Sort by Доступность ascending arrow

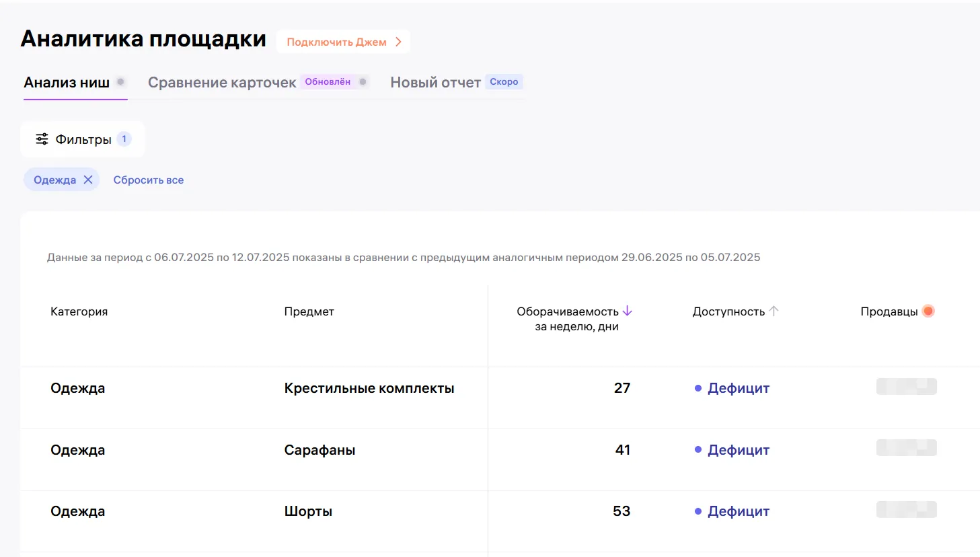774,311
